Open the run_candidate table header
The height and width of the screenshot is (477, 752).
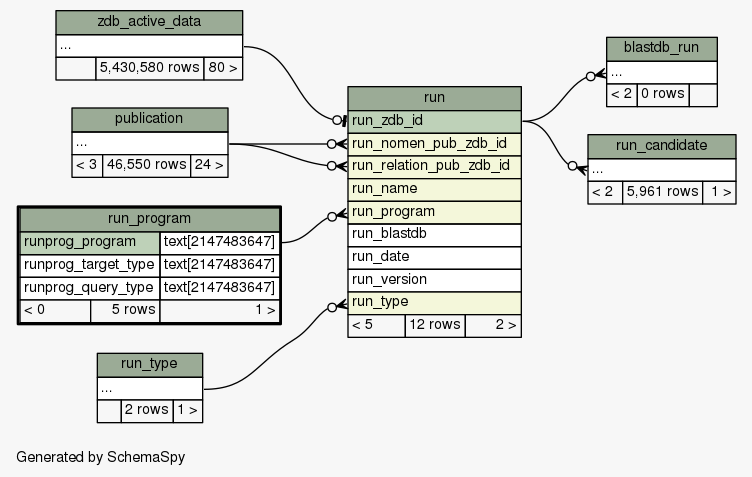click(661, 146)
